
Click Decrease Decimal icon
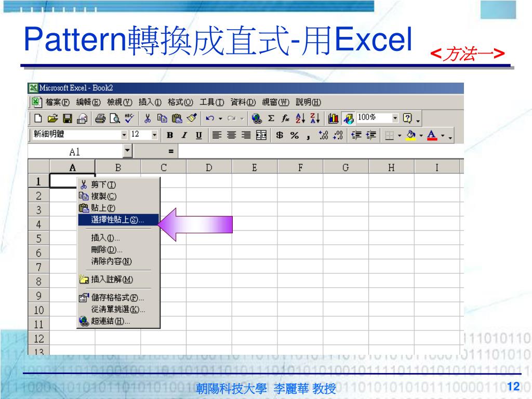(338, 136)
